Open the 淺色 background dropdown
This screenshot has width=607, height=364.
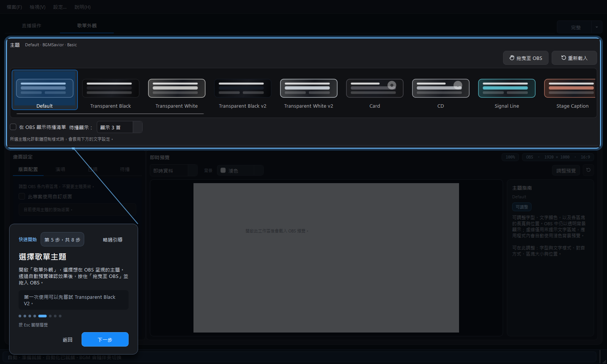click(240, 171)
